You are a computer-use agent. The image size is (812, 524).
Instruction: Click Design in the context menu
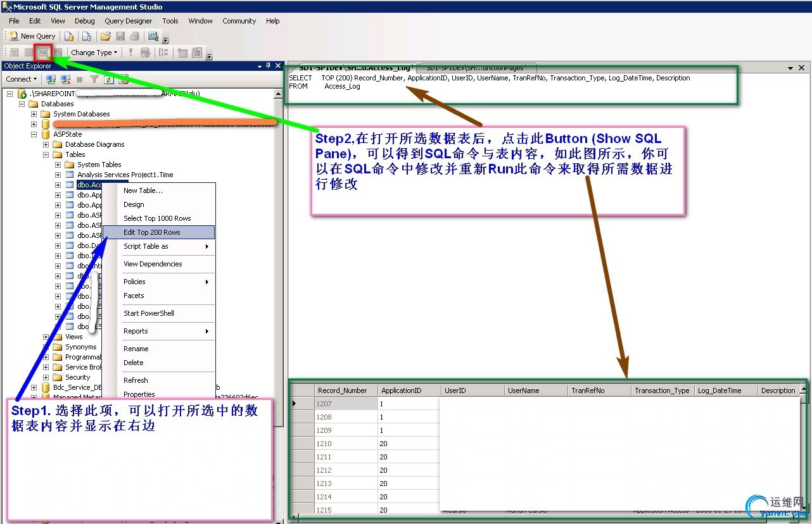coord(159,204)
